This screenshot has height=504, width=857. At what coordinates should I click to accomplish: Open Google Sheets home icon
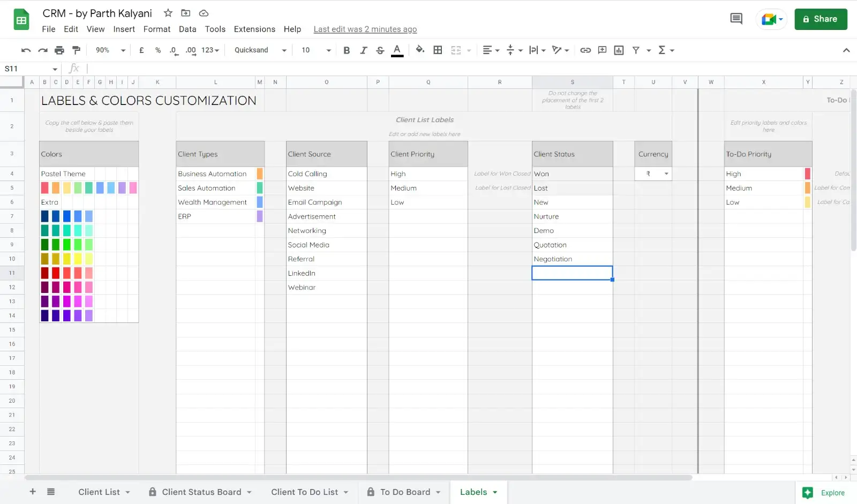pos(21,20)
